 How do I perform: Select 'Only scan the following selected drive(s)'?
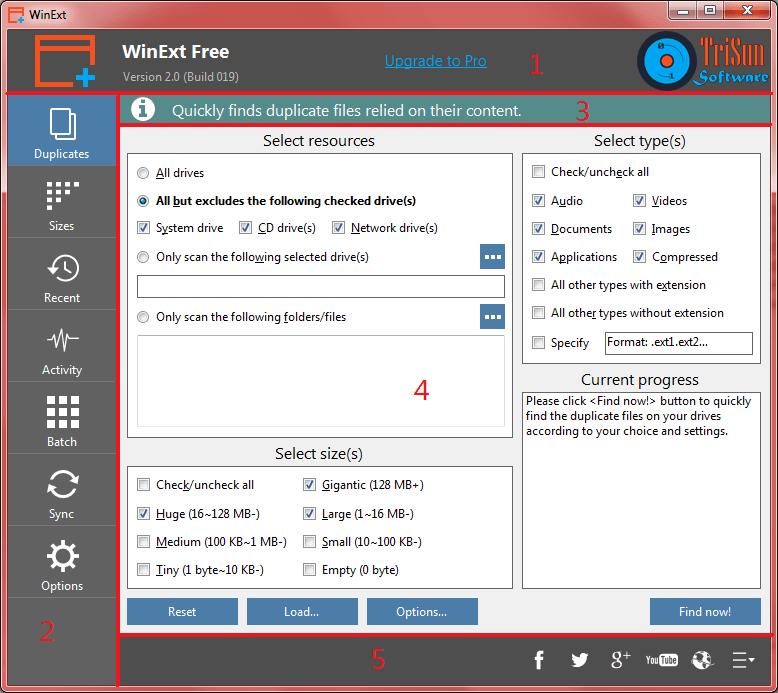click(143, 257)
